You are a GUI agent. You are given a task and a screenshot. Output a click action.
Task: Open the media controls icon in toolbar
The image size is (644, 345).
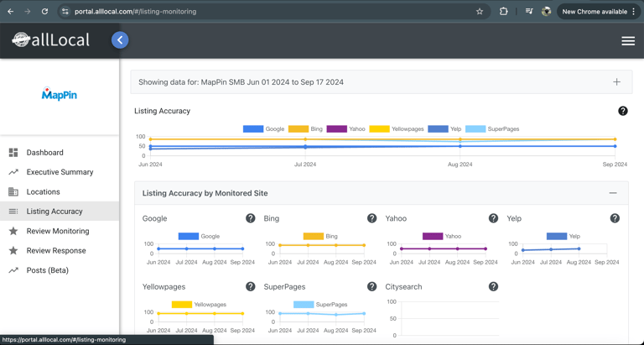click(529, 12)
